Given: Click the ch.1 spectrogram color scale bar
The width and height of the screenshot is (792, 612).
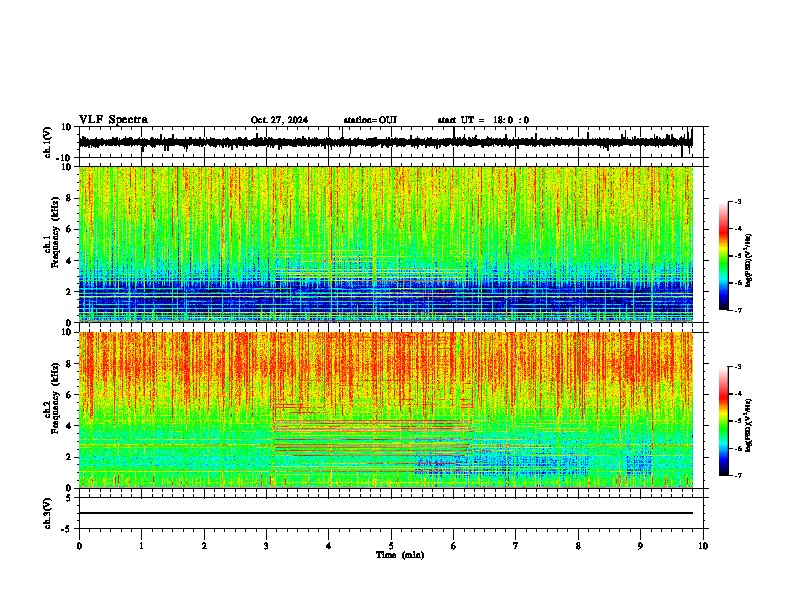Looking at the screenshot, I should (724, 256).
